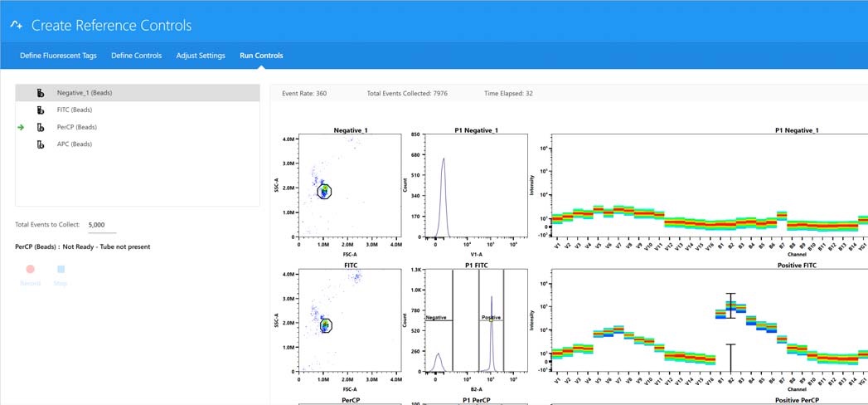Focus the Total Events to Collect field
Viewport: 868px width, 405px height.
click(x=102, y=225)
